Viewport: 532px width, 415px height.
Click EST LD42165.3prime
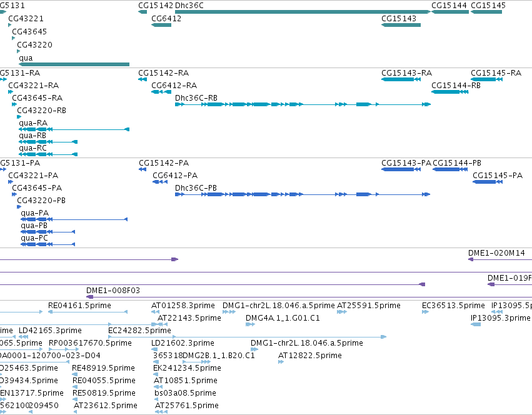point(50,331)
